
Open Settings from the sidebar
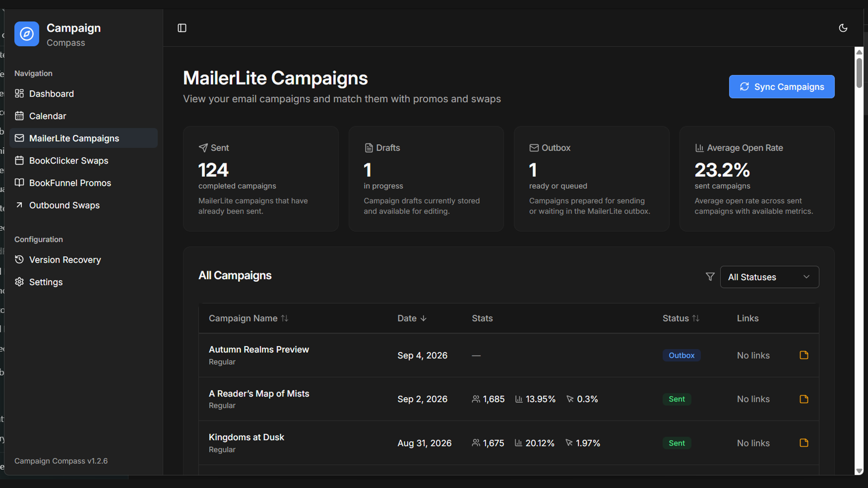(84, 282)
